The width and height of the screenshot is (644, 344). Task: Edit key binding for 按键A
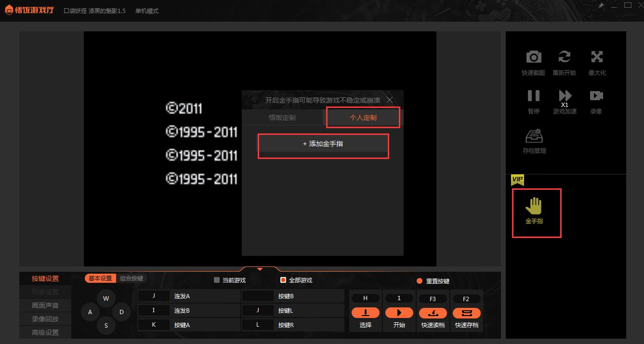pos(154,325)
